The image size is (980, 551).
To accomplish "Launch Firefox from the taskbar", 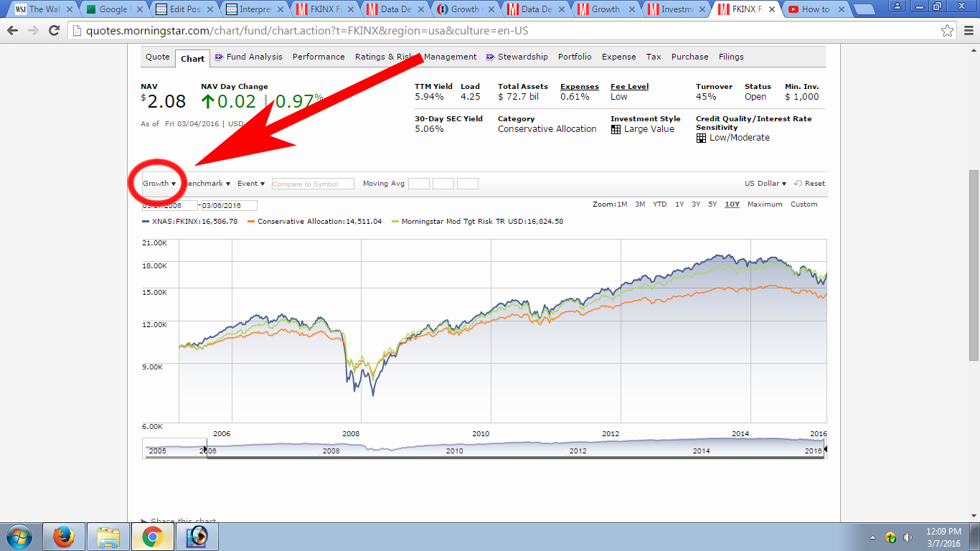I will (x=64, y=537).
